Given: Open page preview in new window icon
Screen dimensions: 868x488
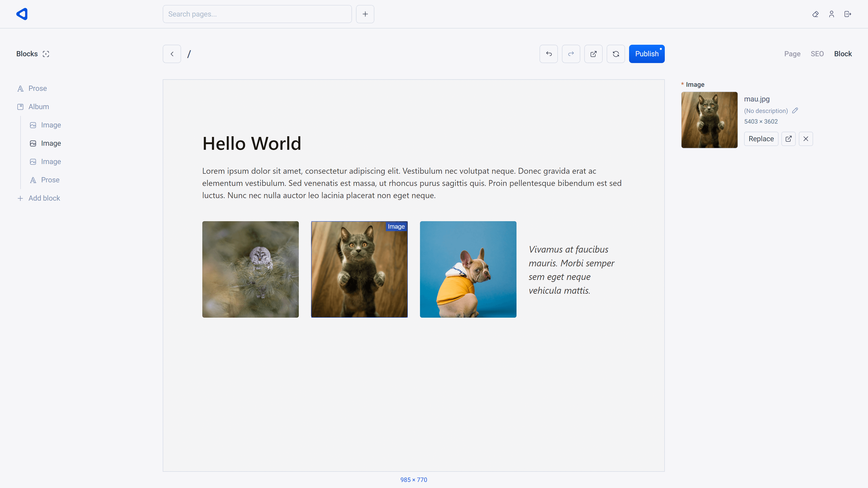Looking at the screenshot, I should click(x=593, y=54).
